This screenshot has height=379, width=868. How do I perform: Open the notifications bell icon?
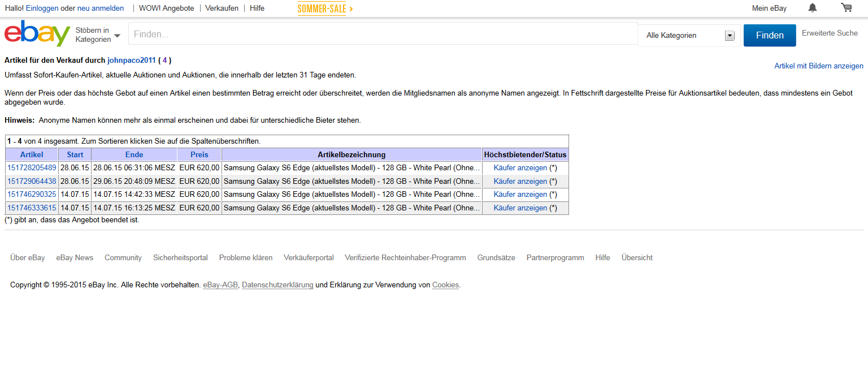813,7
